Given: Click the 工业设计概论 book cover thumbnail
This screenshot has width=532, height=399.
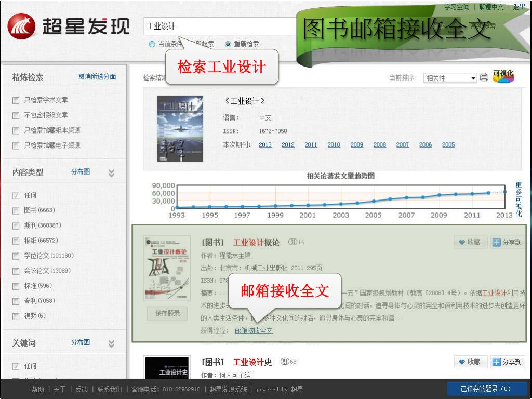Looking at the screenshot, I should click(167, 268).
